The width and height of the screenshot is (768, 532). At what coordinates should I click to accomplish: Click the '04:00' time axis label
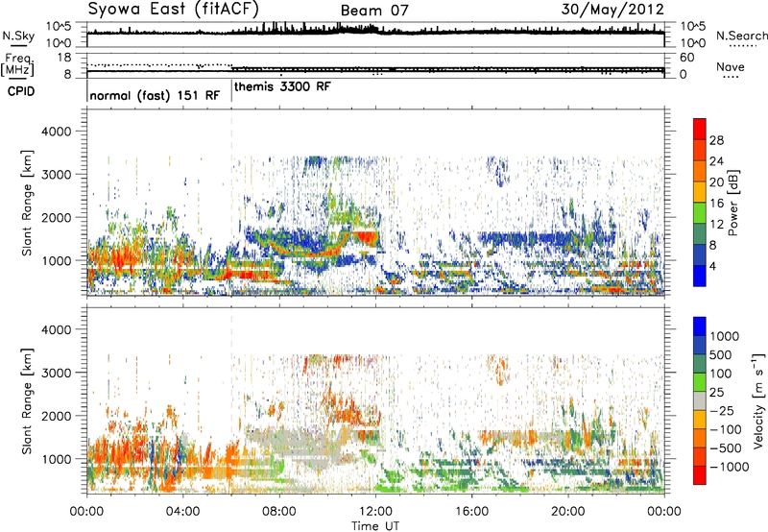coord(183,512)
